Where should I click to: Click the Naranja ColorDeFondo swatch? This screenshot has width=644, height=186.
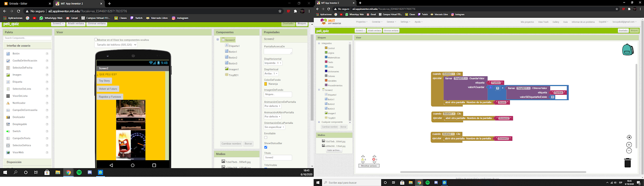[x=266, y=84]
